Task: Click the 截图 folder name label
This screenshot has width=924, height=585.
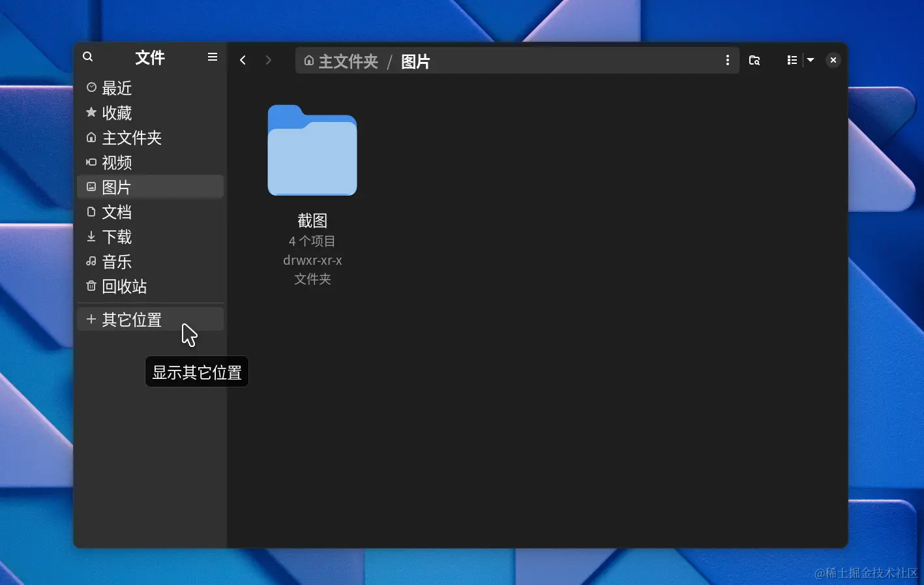Action: pyautogui.click(x=312, y=221)
